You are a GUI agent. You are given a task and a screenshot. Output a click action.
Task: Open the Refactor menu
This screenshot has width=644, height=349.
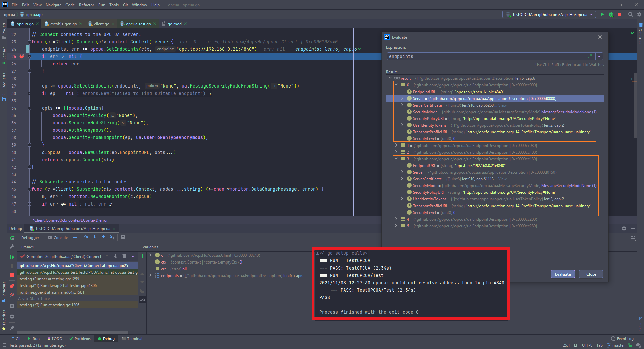(87, 5)
